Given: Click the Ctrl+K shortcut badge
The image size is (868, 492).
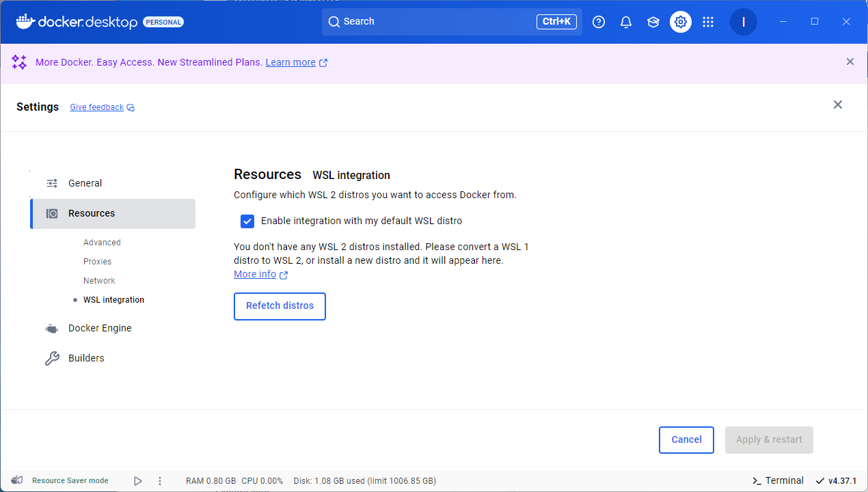Looking at the screenshot, I should pyautogui.click(x=556, y=22).
